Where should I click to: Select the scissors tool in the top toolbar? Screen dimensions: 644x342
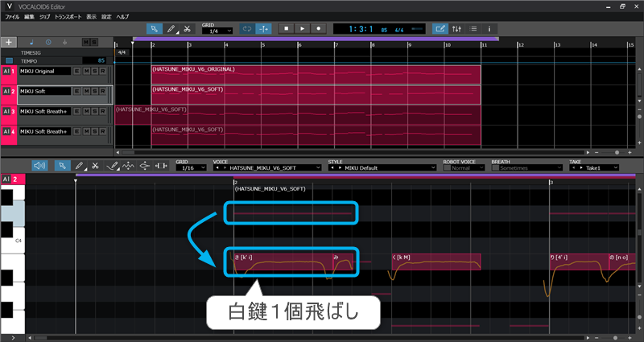(187, 29)
